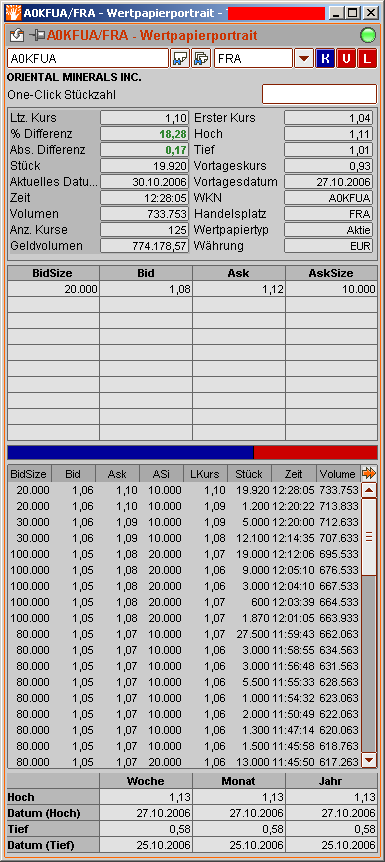Click the ask price 1,12 in order book

click(239, 289)
